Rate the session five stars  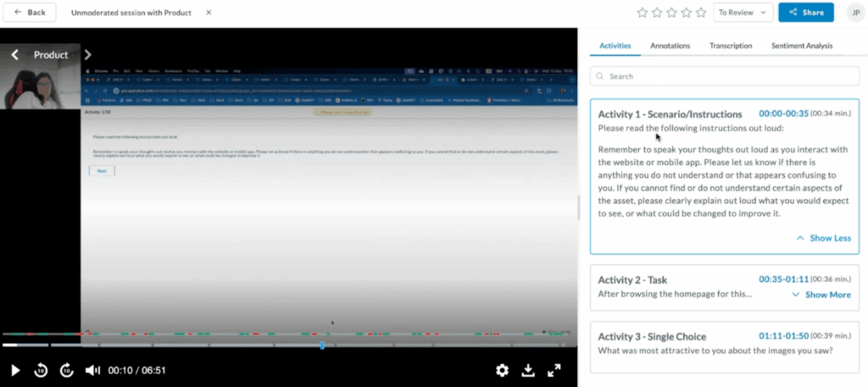tap(701, 13)
